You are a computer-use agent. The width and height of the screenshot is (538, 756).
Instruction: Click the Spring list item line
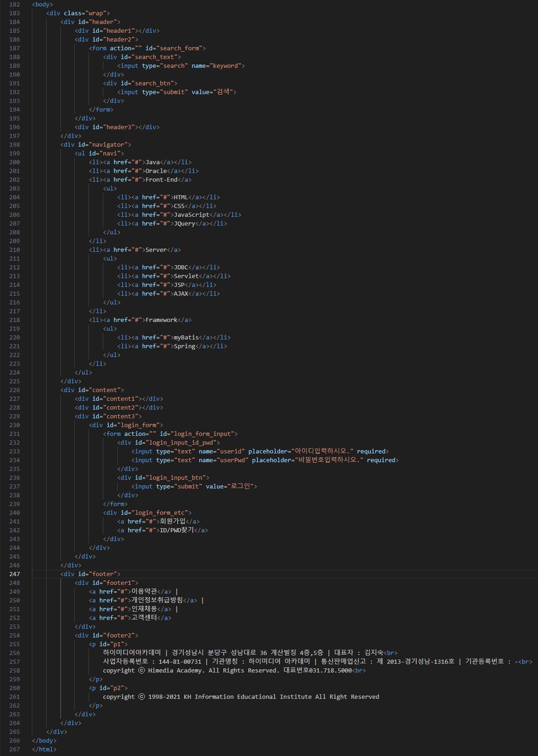172,346
